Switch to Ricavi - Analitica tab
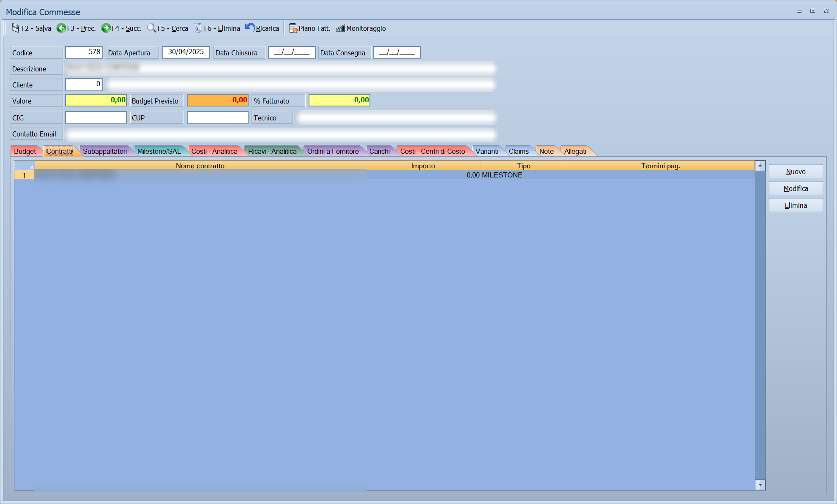The image size is (837, 504). (272, 151)
